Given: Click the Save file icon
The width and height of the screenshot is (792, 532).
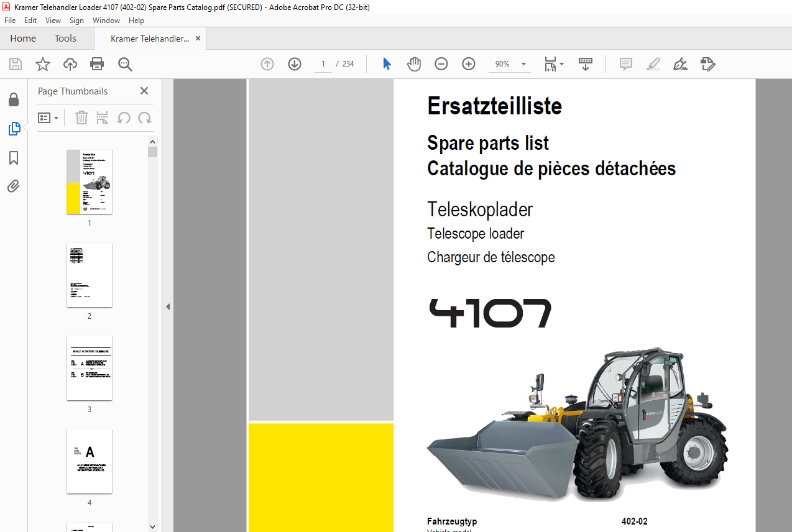Looking at the screenshot, I should pos(15,64).
